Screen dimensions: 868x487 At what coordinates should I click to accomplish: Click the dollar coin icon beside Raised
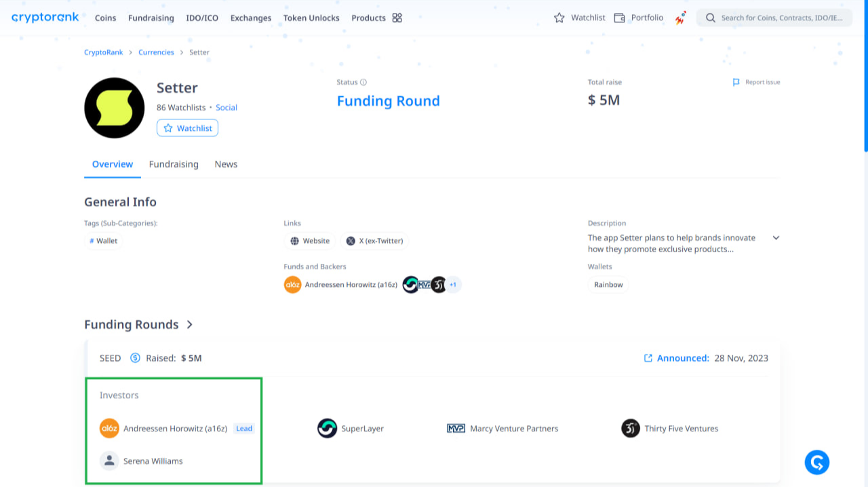click(135, 358)
